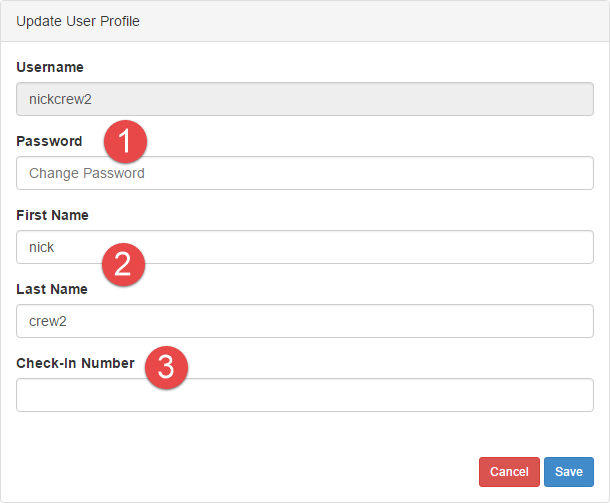The width and height of the screenshot is (610, 503).
Task: Select the First Name label
Action: [52, 215]
